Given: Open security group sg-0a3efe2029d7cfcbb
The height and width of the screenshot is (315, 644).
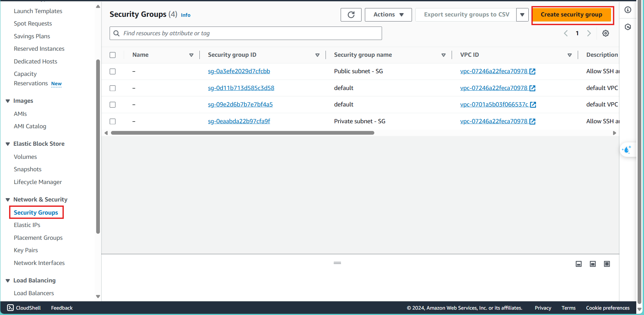Looking at the screenshot, I should [x=239, y=71].
